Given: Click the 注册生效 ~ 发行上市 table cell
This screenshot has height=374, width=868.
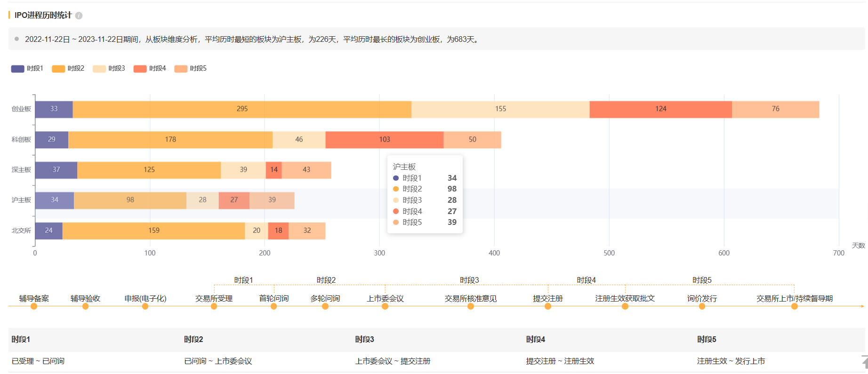Looking at the screenshot, I should tap(779, 361).
